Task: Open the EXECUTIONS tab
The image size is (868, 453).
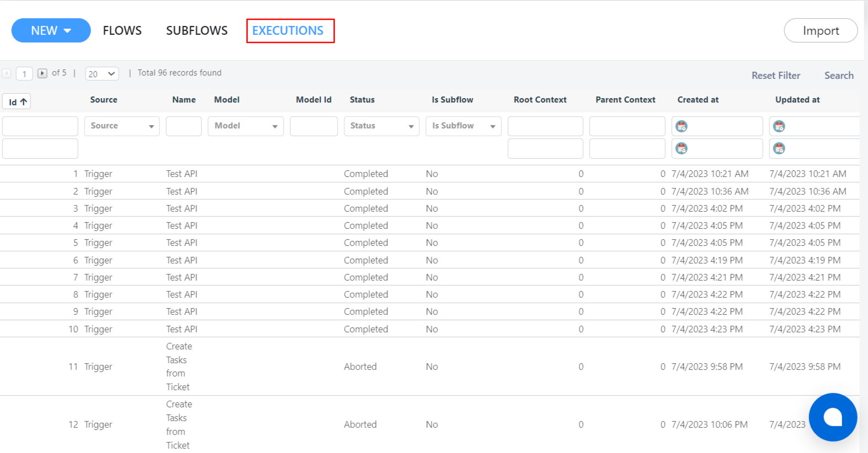Action: (x=288, y=31)
